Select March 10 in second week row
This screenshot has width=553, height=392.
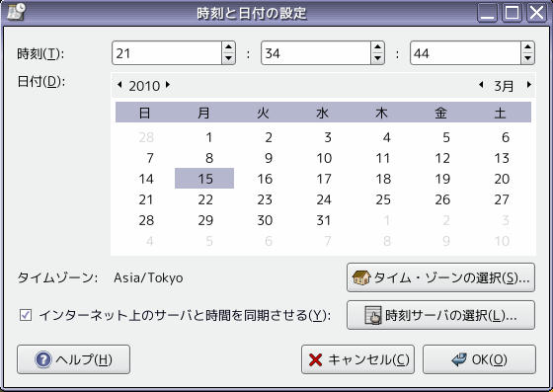[324, 158]
